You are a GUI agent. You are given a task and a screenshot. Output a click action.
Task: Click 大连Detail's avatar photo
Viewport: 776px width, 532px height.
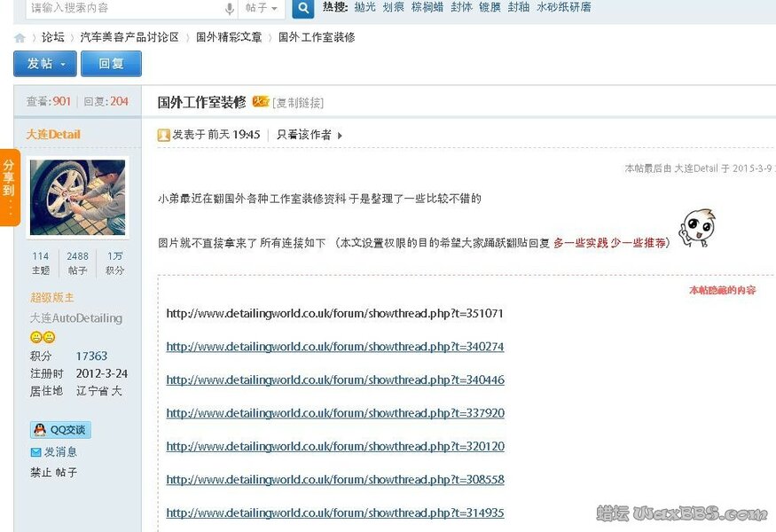(x=75, y=198)
